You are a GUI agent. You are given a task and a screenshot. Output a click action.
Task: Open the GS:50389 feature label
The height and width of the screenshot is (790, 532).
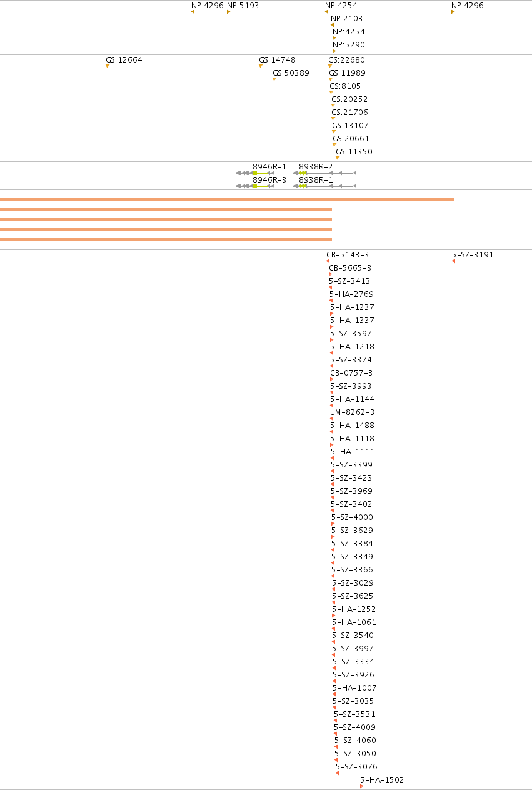[291, 73]
